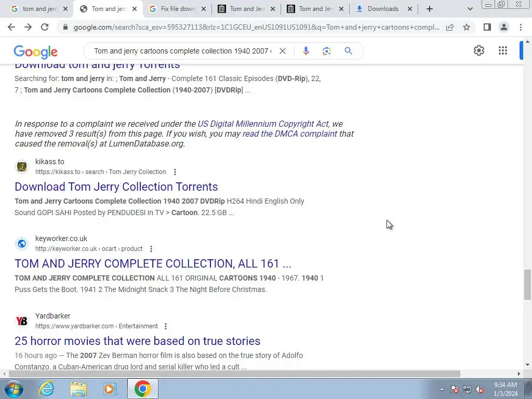Click scroll down arrow of page
Viewport: 532px width, 399px height.
click(x=527, y=365)
